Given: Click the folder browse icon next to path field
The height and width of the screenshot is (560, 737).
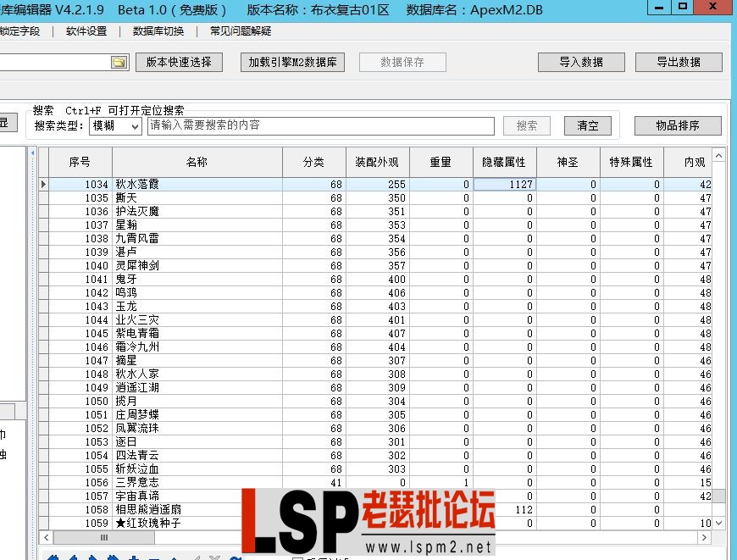Looking at the screenshot, I should (x=120, y=62).
